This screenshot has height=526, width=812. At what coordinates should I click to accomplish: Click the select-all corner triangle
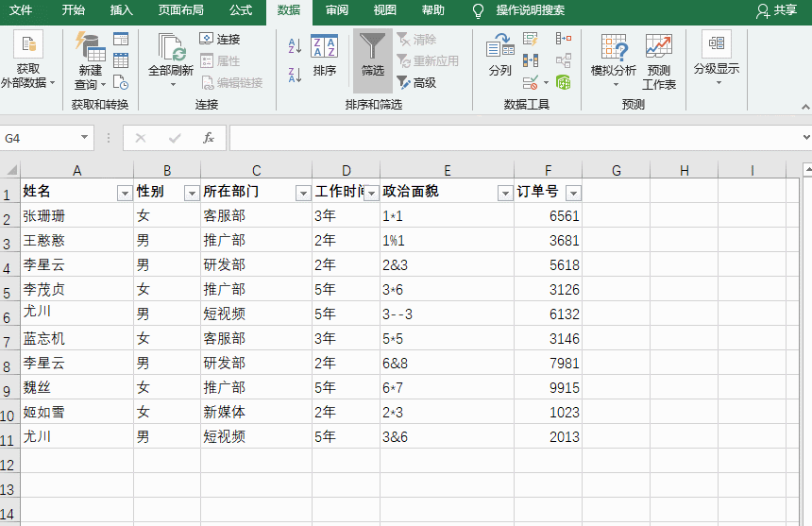tap(10, 169)
